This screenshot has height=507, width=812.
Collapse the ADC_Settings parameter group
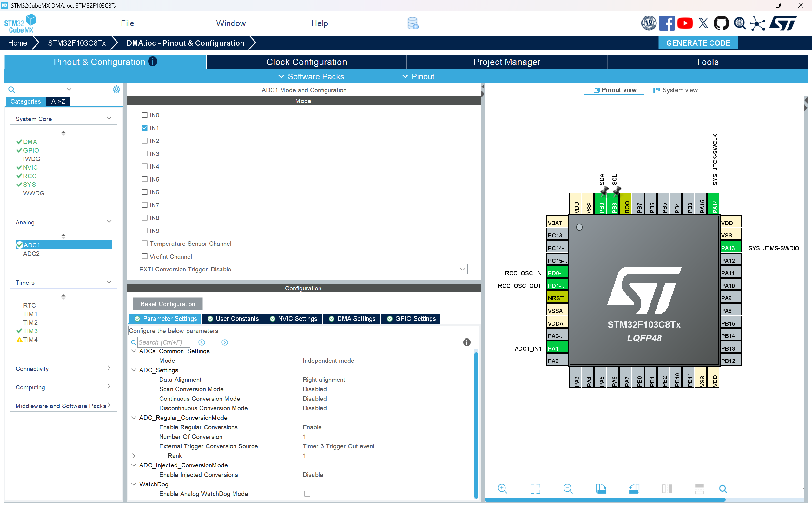pyautogui.click(x=134, y=370)
